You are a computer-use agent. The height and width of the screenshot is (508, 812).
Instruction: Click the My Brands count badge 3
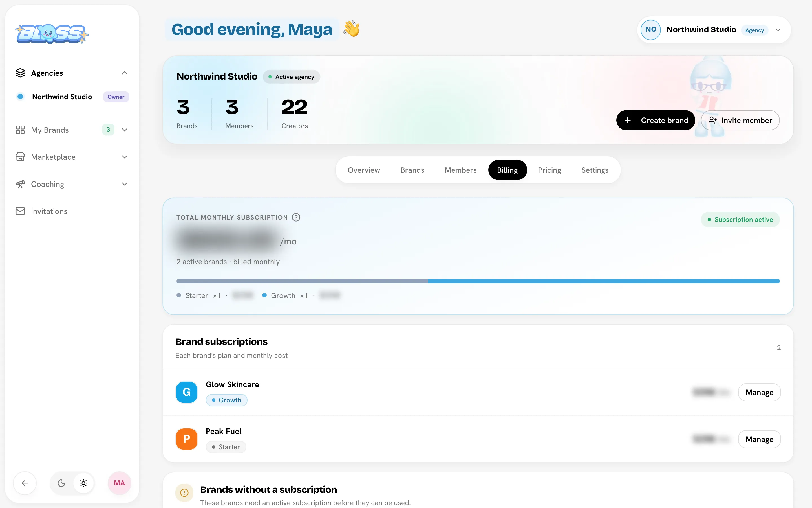click(108, 130)
